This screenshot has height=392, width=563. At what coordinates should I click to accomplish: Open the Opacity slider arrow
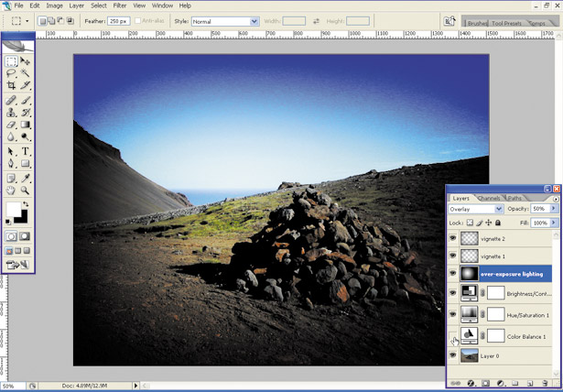pos(553,209)
